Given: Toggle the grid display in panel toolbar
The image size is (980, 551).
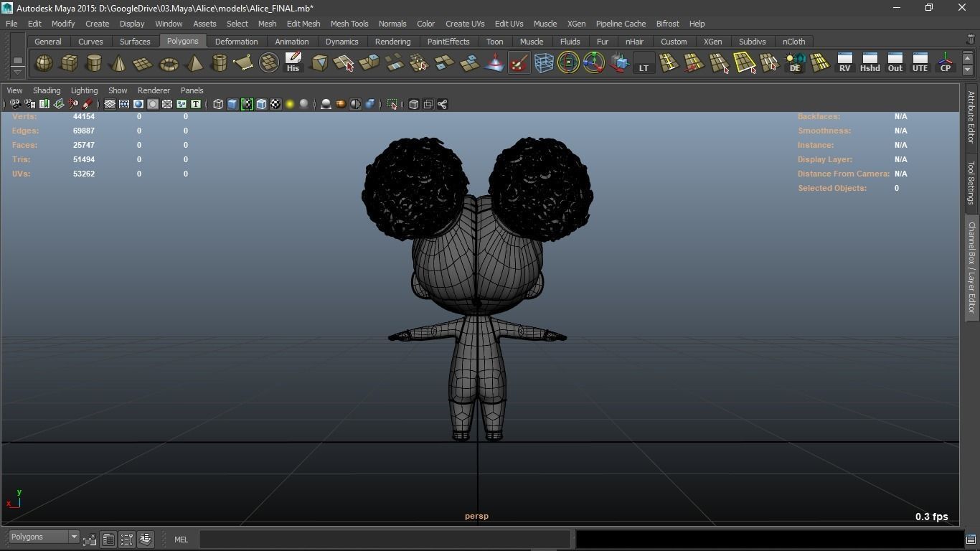Looking at the screenshot, I should click(110, 104).
